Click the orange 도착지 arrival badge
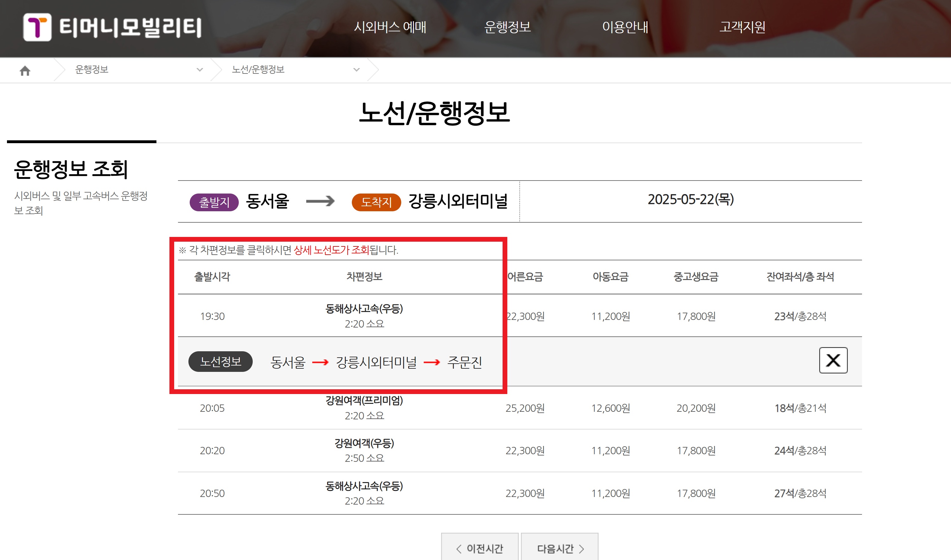Viewport: 951px width, 560px height. click(376, 202)
